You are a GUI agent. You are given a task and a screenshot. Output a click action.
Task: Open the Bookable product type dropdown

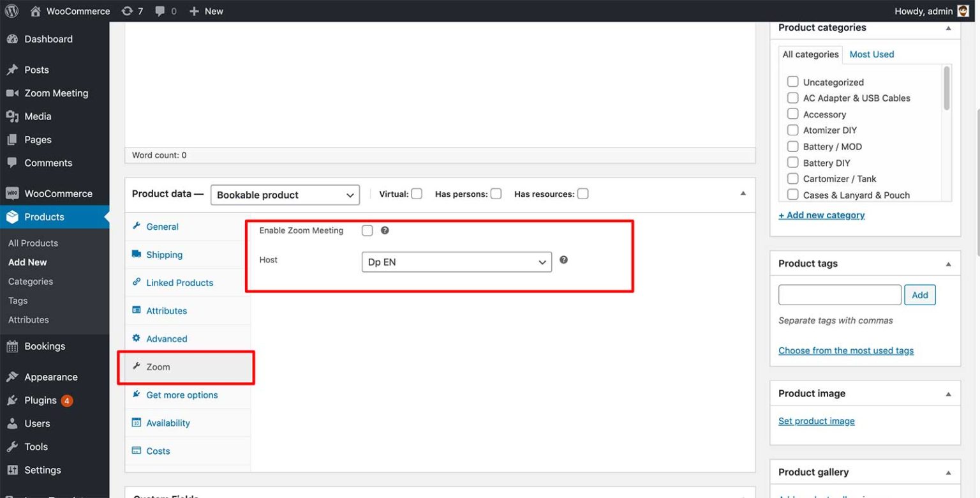click(285, 195)
